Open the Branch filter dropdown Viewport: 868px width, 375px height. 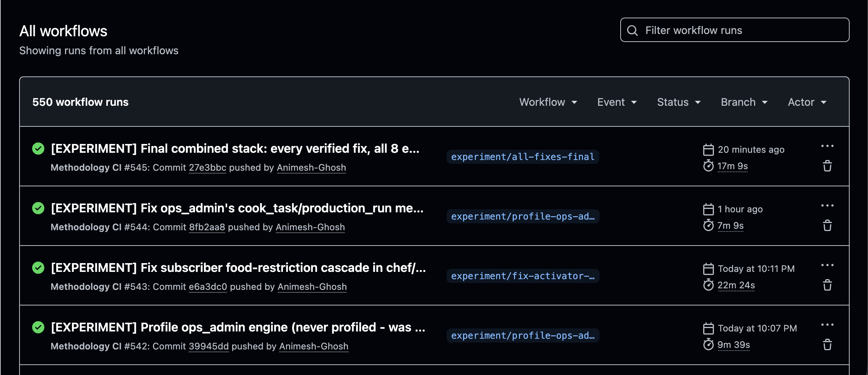(744, 102)
